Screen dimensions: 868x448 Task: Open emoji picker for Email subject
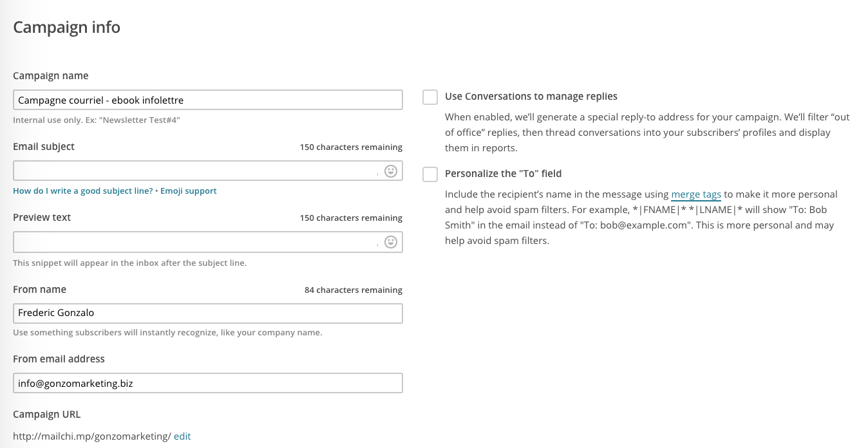391,171
